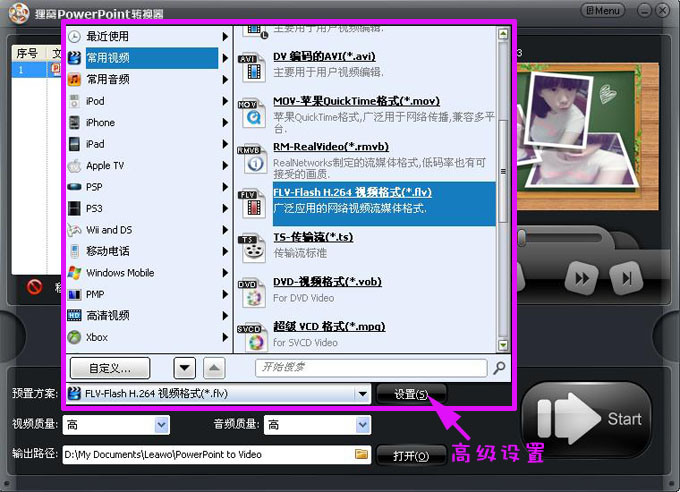Screen dimensions: 680x492
Task: Click the move down arrow button
Action: 184,368
